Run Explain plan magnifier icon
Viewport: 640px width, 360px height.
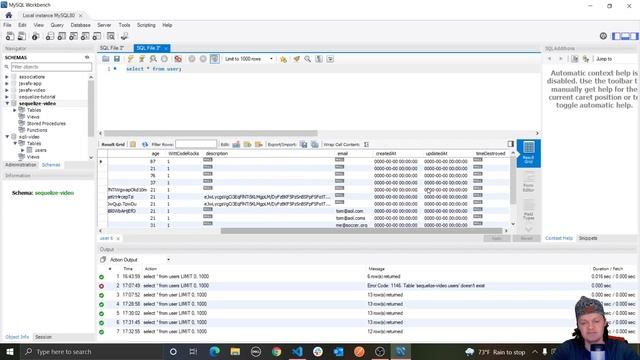tap(153, 59)
